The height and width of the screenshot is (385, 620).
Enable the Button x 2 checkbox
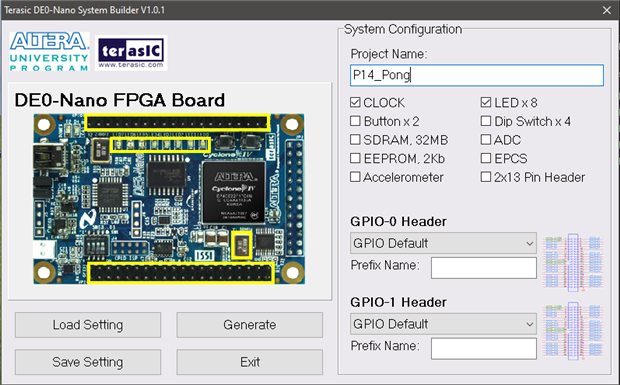tap(355, 121)
